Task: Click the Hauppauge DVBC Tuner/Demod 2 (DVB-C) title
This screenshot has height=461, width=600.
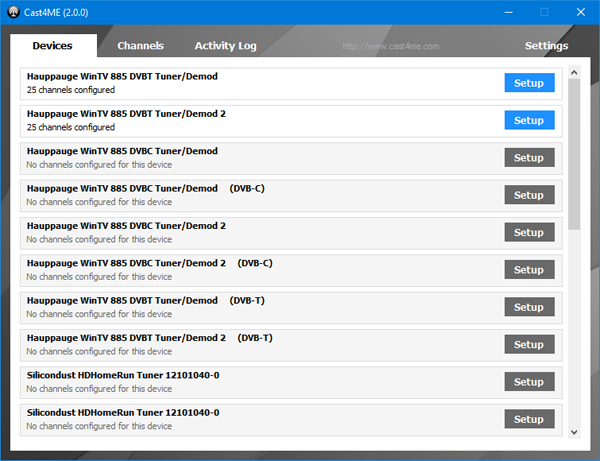Action: (150, 263)
